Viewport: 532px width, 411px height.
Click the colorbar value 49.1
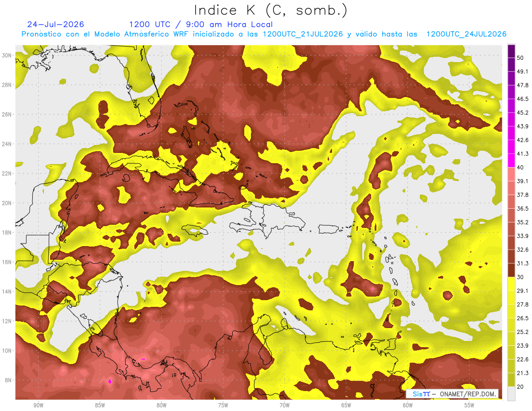523,71
